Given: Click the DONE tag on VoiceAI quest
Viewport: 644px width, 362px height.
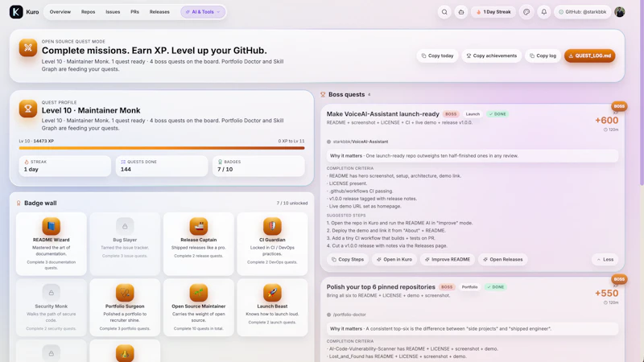Looking at the screenshot, I should (x=497, y=114).
